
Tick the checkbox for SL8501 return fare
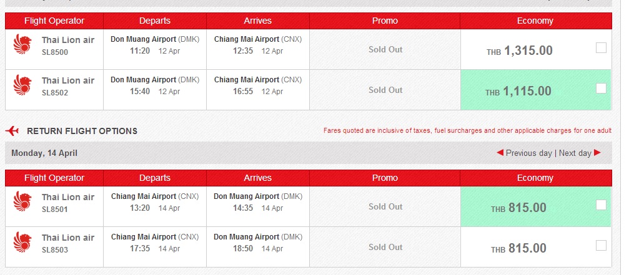pos(601,205)
